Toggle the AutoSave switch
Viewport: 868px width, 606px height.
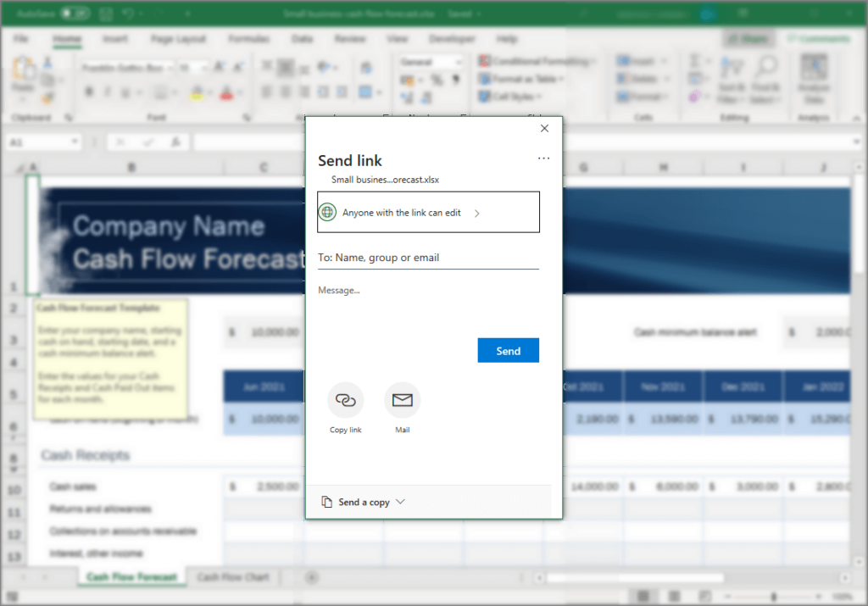click(75, 13)
